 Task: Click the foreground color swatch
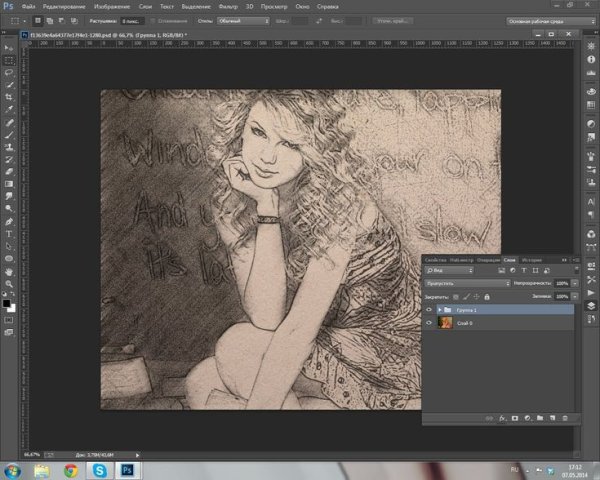(6, 302)
